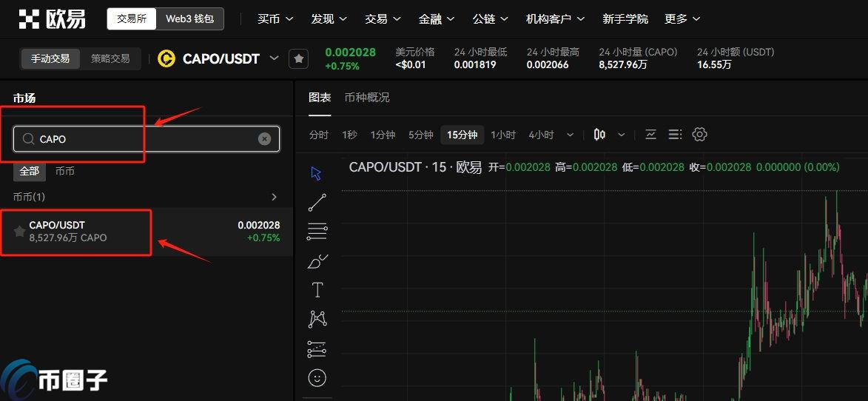This screenshot has height=401, width=868.
Task: Click the 24 小时额 value 16.55万
Action: click(714, 64)
